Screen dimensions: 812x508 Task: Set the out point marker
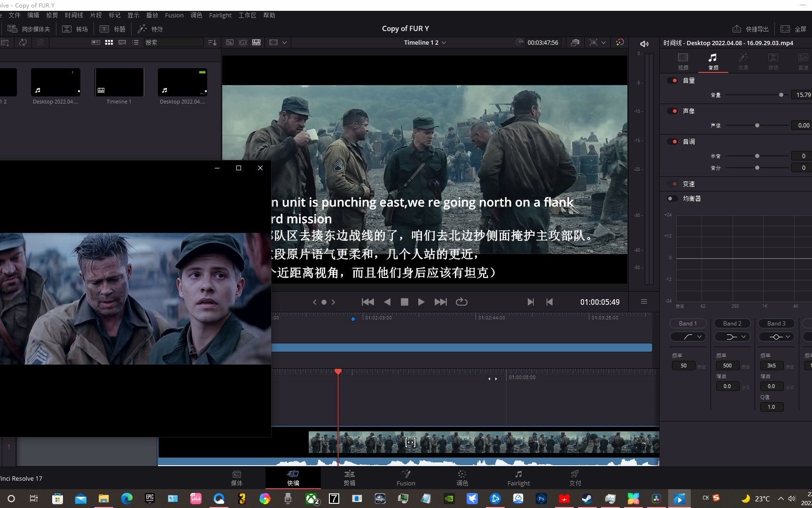click(x=549, y=302)
